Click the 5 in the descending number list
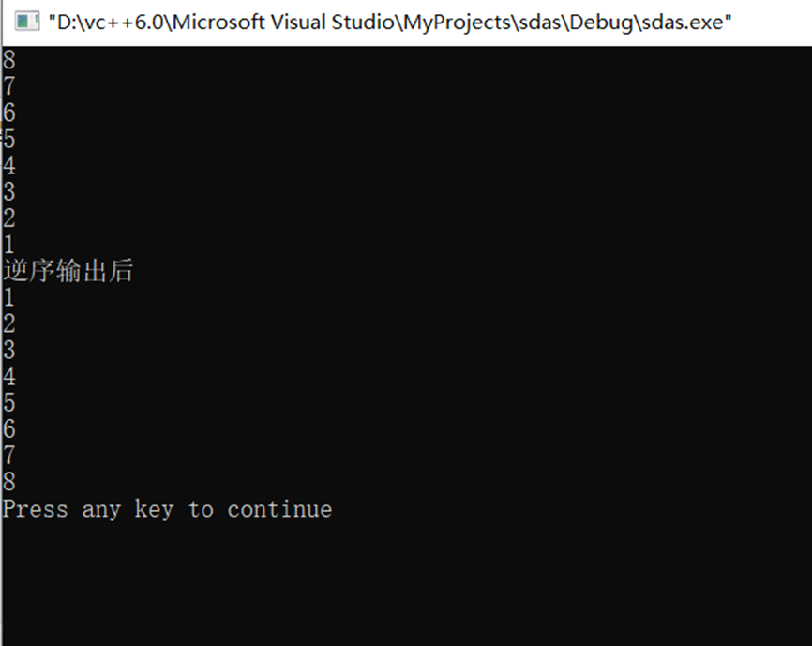Viewport: 812px width, 646px height. pos(9,139)
